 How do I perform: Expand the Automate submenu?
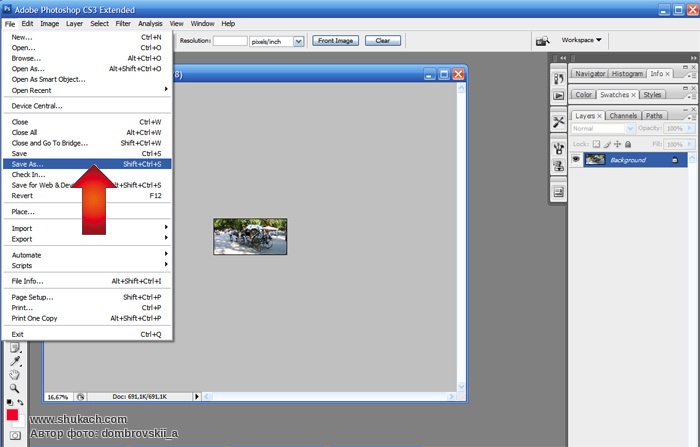tap(87, 255)
